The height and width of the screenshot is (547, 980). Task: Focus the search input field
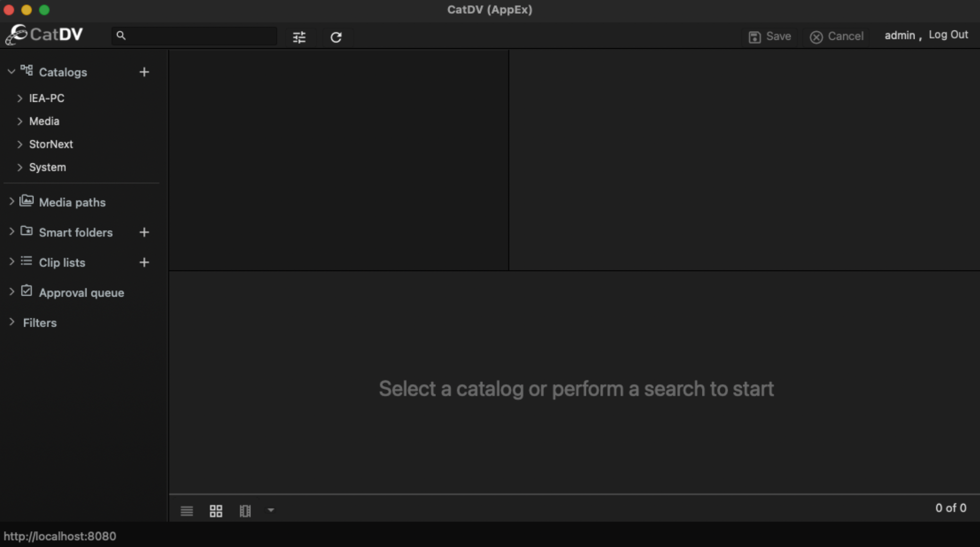click(x=194, y=36)
